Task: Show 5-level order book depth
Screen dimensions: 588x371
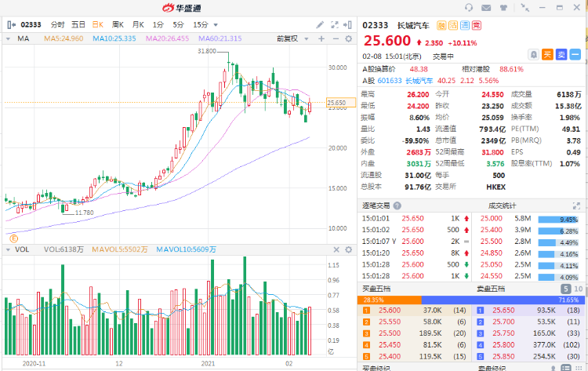Action: pyautogui.click(x=564, y=289)
